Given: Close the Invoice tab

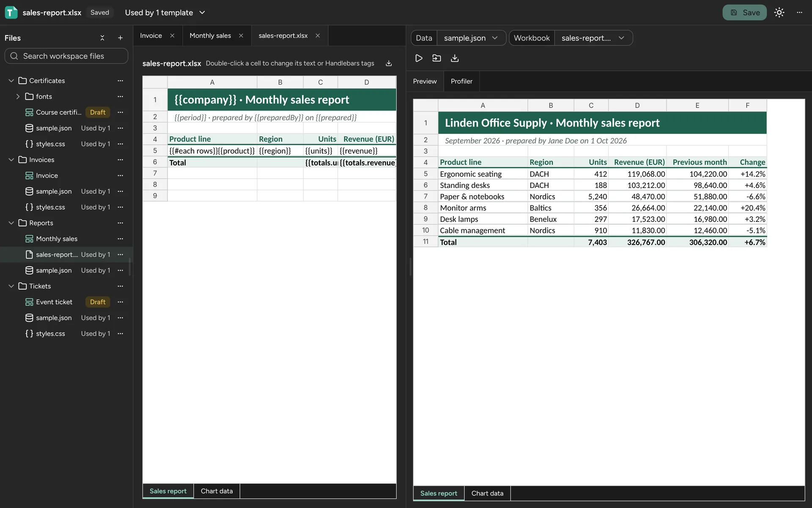Looking at the screenshot, I should click(172, 36).
